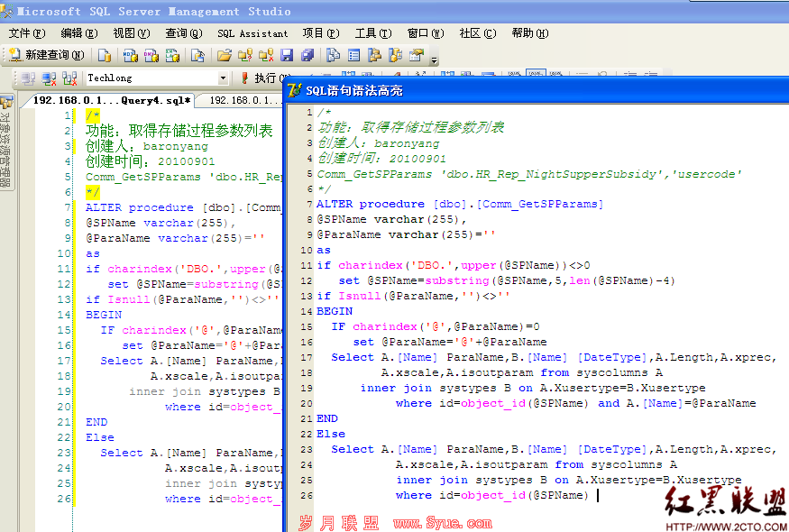
Task: Open Template Explorer from the toolbar
Action: click(396, 55)
